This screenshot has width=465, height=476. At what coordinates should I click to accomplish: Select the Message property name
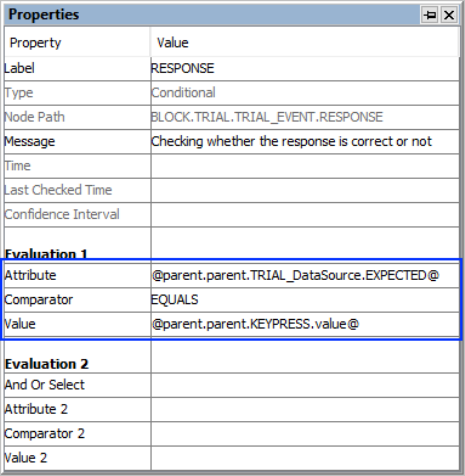click(x=30, y=142)
